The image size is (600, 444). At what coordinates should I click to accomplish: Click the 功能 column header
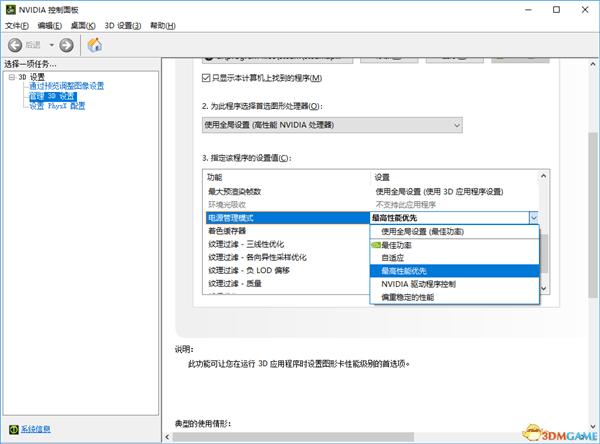(x=287, y=177)
